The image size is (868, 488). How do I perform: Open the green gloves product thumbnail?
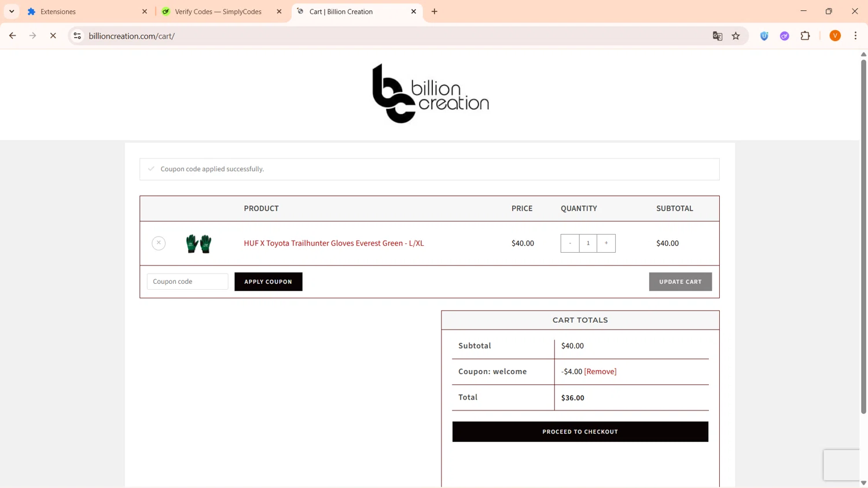198,243
